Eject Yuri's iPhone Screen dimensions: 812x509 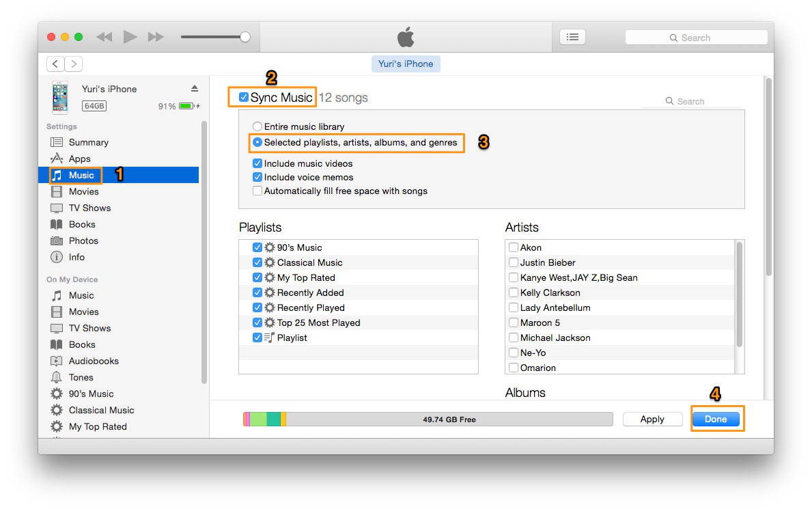(194, 89)
